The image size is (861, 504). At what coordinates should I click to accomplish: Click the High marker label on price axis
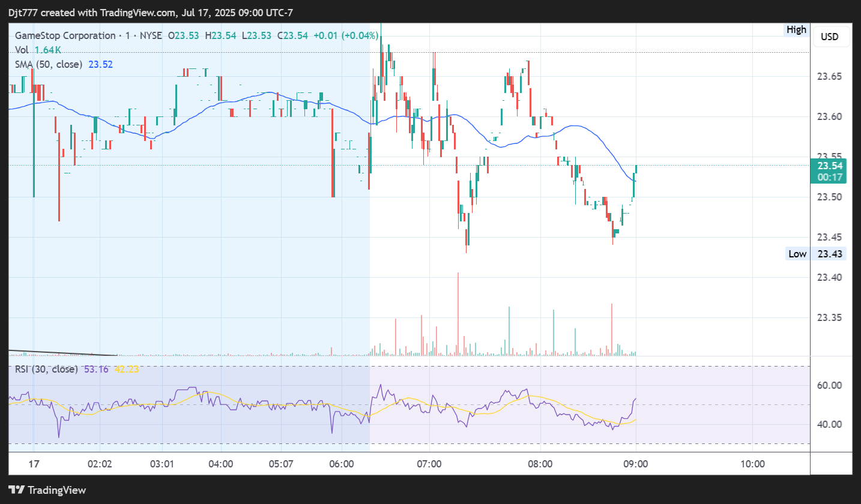coord(796,29)
